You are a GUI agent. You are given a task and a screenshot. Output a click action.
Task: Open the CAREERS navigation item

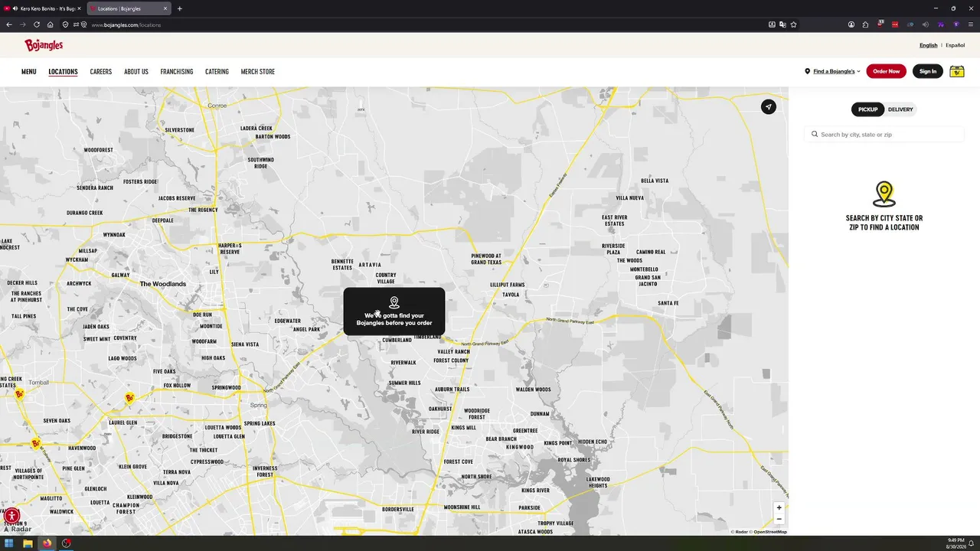point(101,72)
